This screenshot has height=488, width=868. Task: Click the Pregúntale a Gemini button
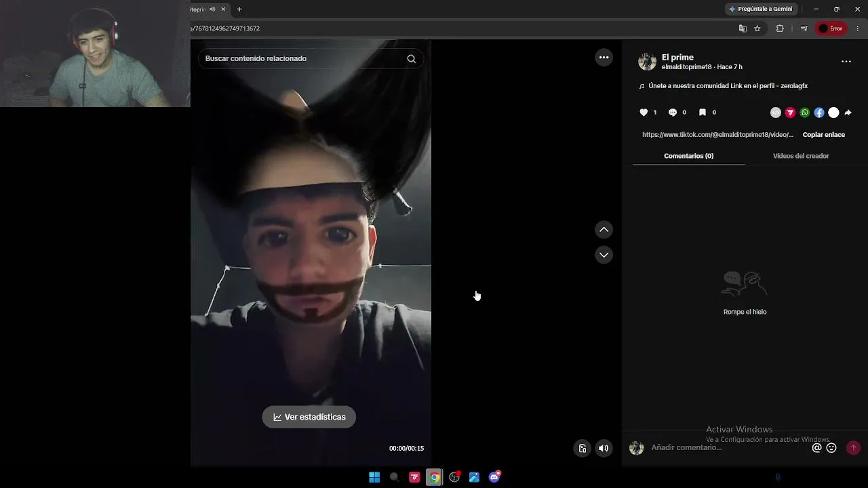coord(760,9)
